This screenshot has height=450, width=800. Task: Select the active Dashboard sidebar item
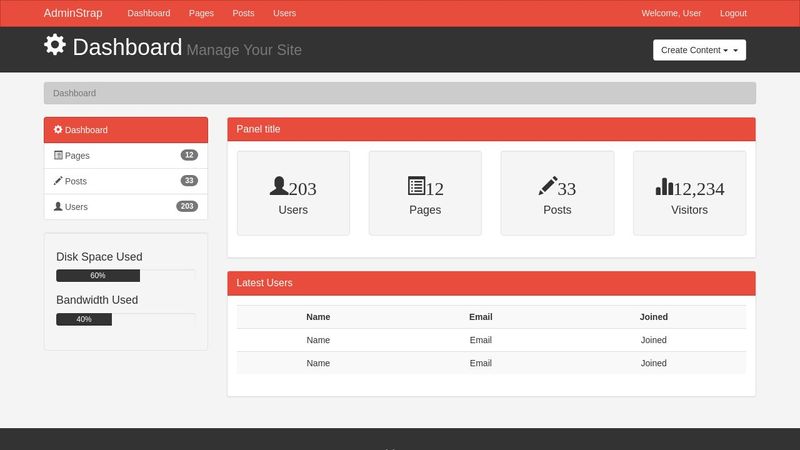coord(125,130)
